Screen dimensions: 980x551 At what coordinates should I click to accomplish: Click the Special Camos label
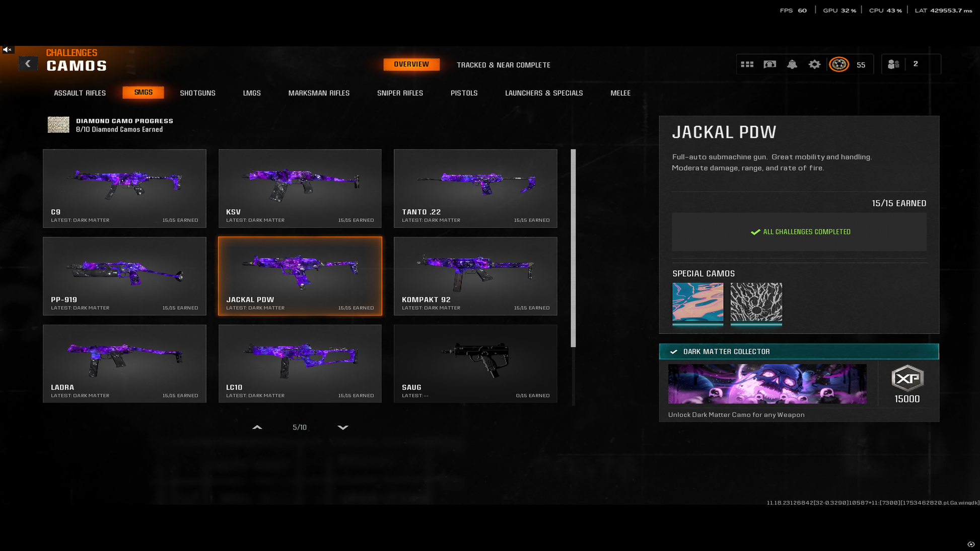pyautogui.click(x=704, y=273)
